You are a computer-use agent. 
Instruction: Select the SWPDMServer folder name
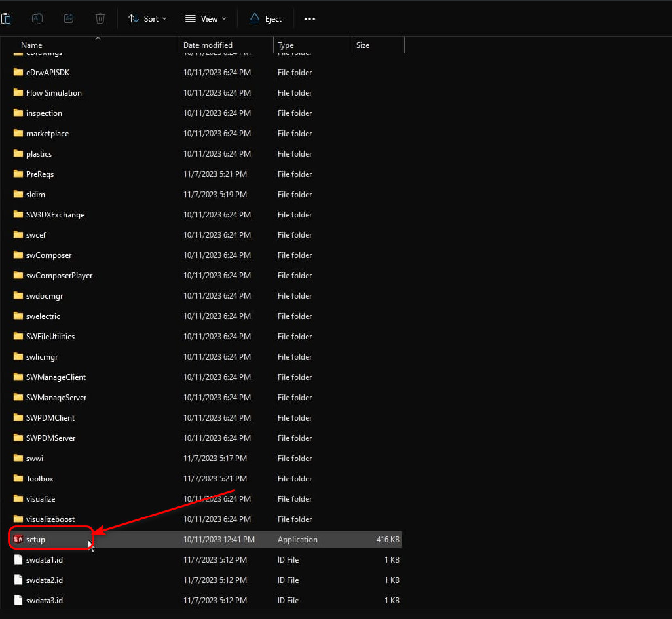tap(50, 438)
